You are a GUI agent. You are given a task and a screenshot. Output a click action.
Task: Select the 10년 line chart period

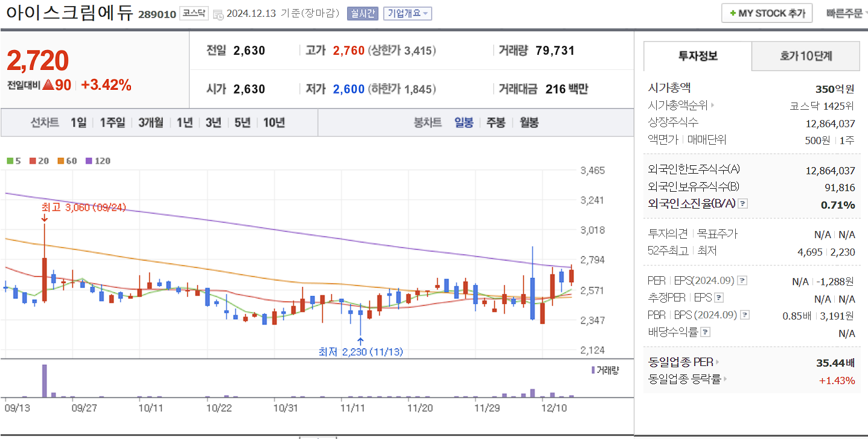[274, 123]
